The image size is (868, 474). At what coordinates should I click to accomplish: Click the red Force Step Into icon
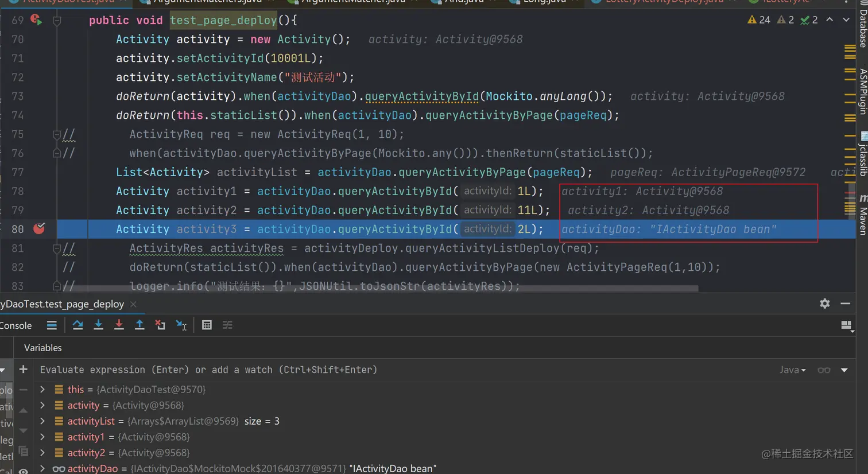click(119, 325)
